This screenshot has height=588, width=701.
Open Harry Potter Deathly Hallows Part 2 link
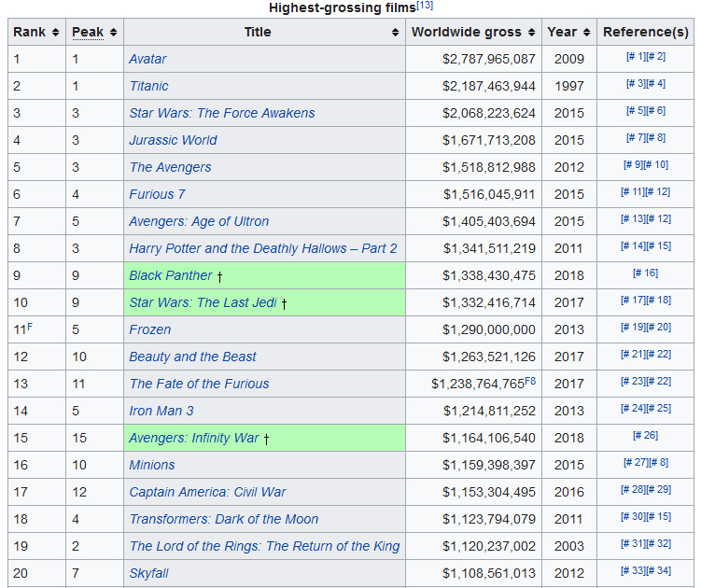coord(262,248)
